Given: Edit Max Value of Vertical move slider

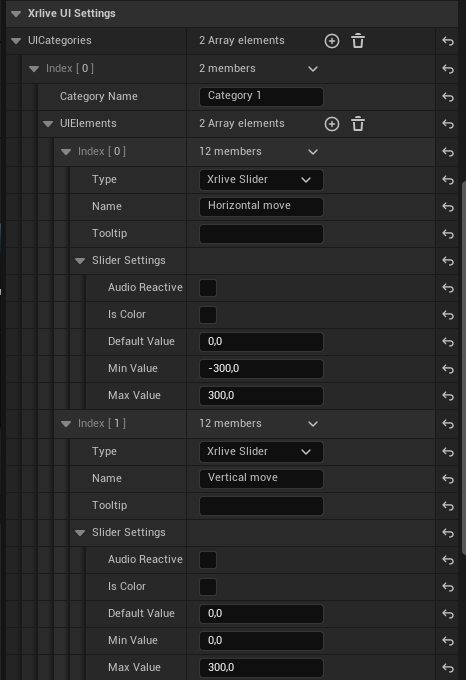Looking at the screenshot, I should [261, 668].
